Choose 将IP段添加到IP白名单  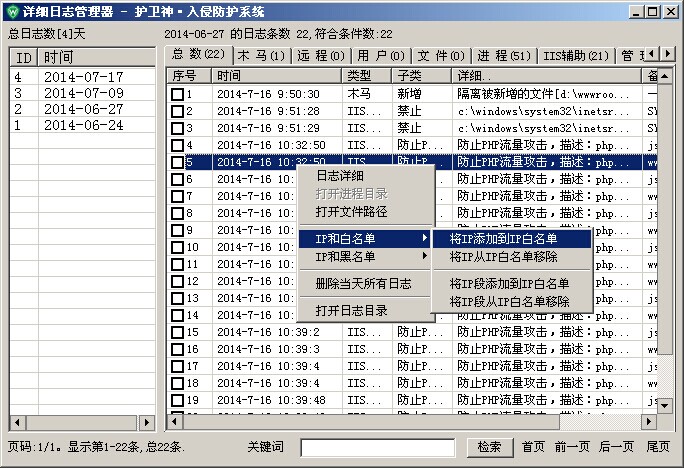click(512, 284)
